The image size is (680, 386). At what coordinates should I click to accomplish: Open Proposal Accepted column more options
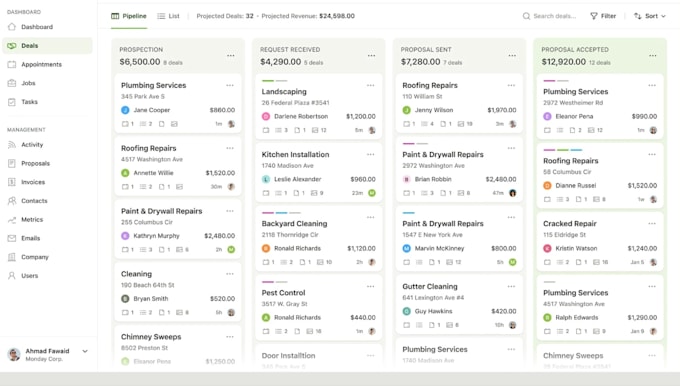point(653,56)
